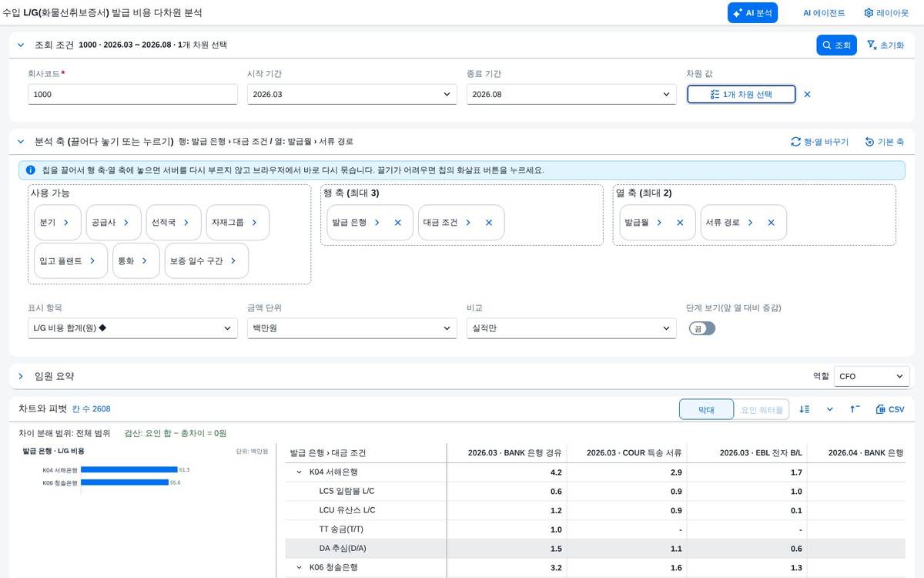
Task: Collapse the 조회 조건 section
Action: pyautogui.click(x=21, y=45)
